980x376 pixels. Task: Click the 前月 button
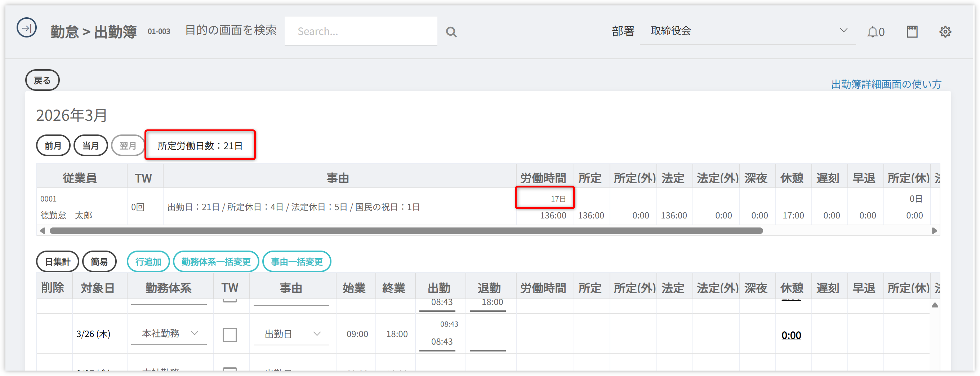click(53, 145)
